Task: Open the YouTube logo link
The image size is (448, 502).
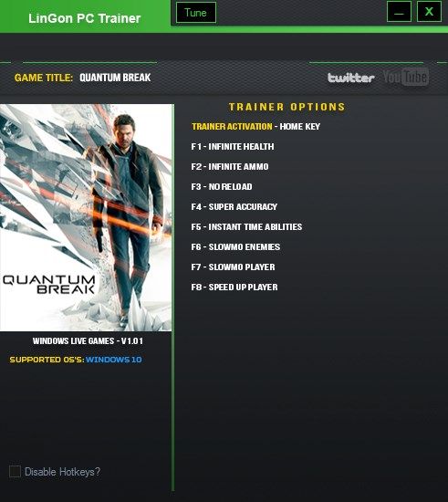Action: pyautogui.click(x=406, y=78)
